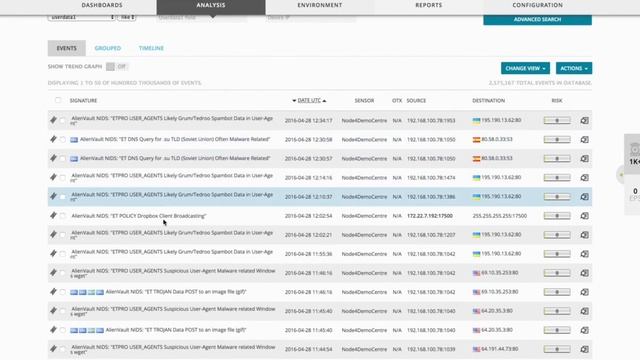Switch to the Dashboards menu

[102, 5]
